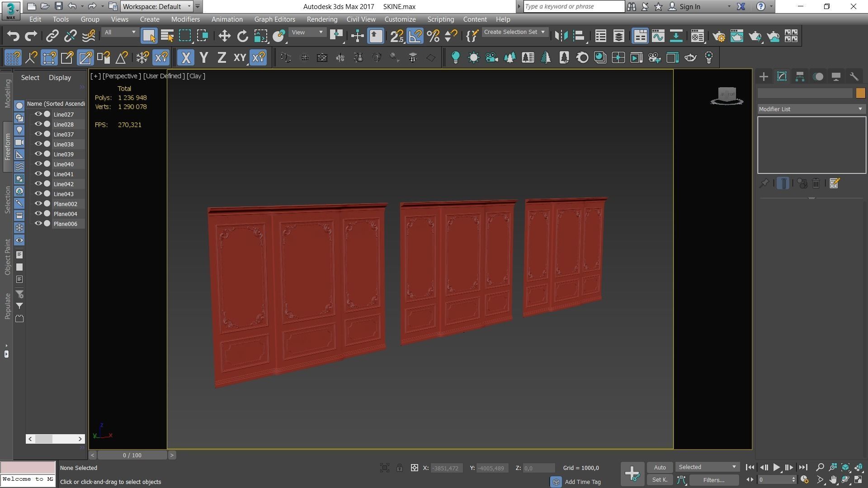Click the object color swatch in Modify panel
Viewport: 868px width, 488px height.
point(860,93)
